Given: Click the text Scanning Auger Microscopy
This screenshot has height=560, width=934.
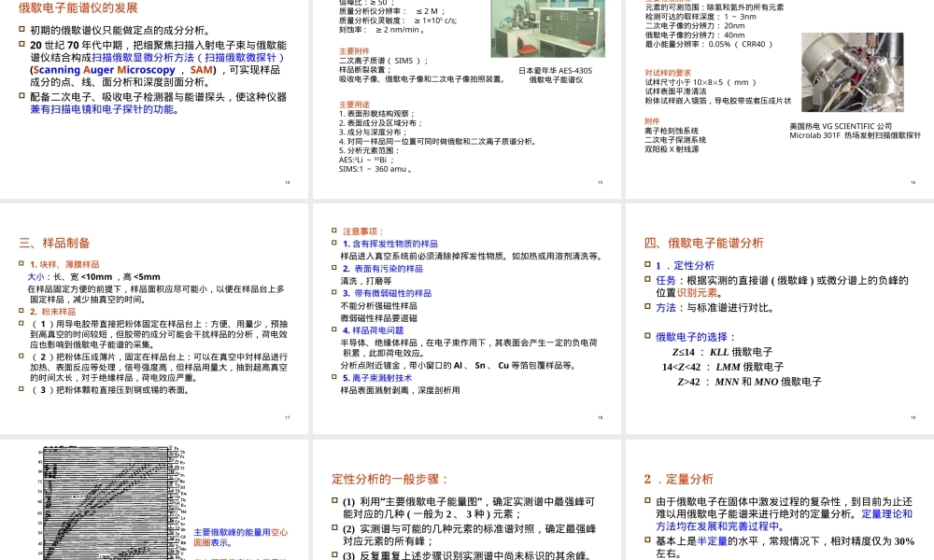Looking at the screenshot, I should [x=105, y=70].
